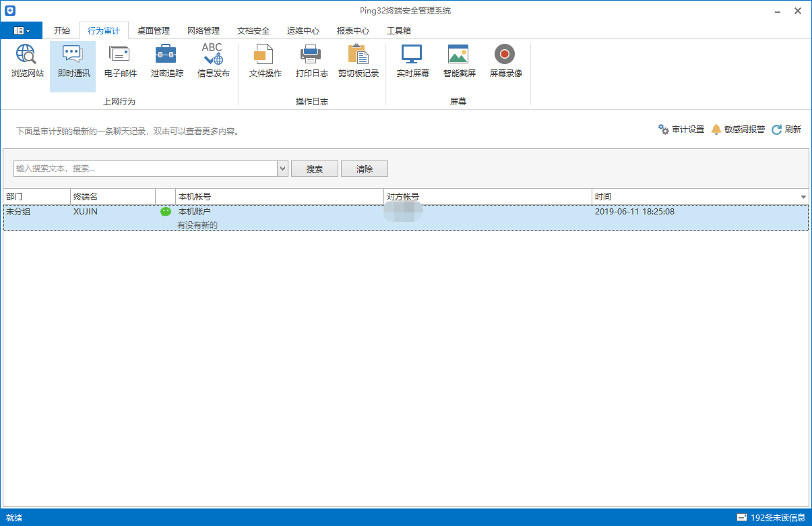
Task: Switch to the 开始 tab
Action: pos(62,30)
